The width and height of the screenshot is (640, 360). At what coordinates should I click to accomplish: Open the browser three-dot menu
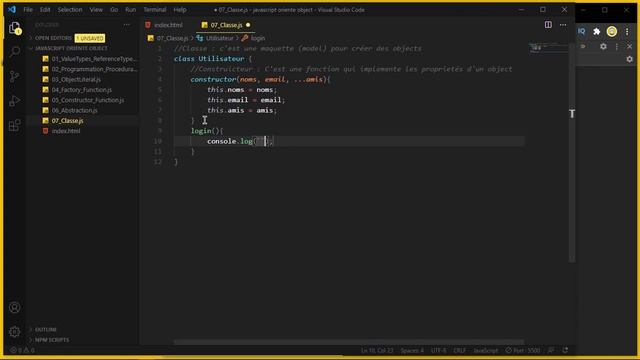(x=627, y=31)
